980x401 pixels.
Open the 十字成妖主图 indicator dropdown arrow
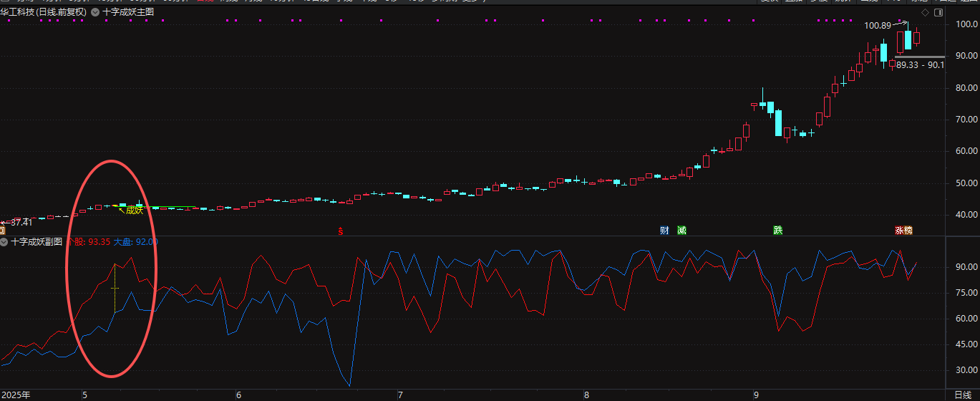(x=95, y=12)
